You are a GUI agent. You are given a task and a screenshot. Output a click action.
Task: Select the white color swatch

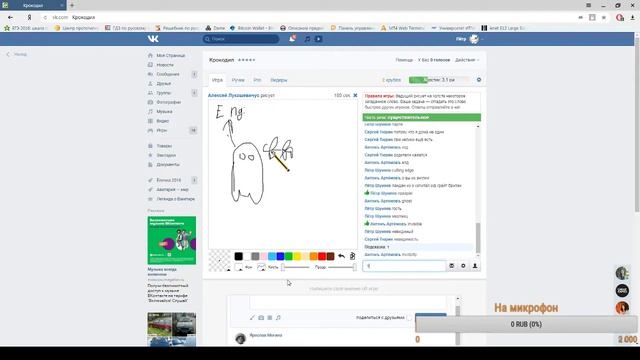pos(247,256)
